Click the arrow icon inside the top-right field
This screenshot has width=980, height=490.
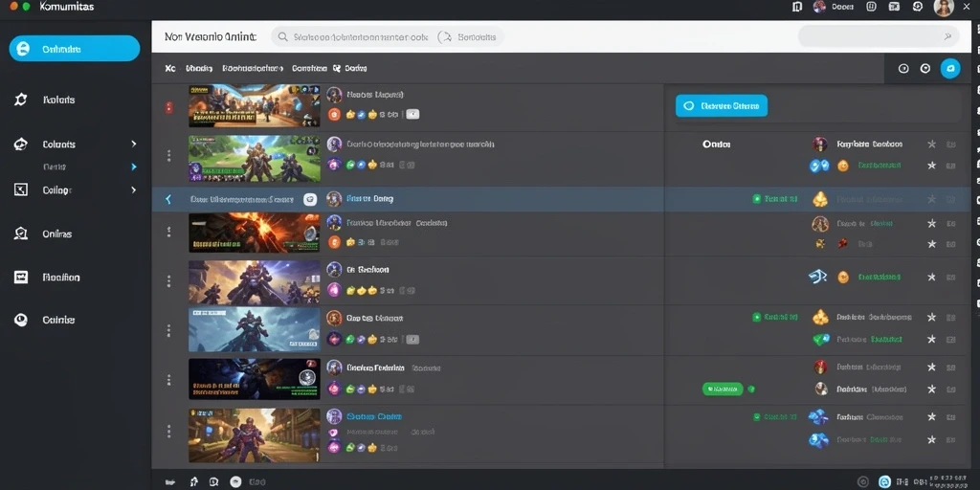pyautogui.click(x=947, y=37)
